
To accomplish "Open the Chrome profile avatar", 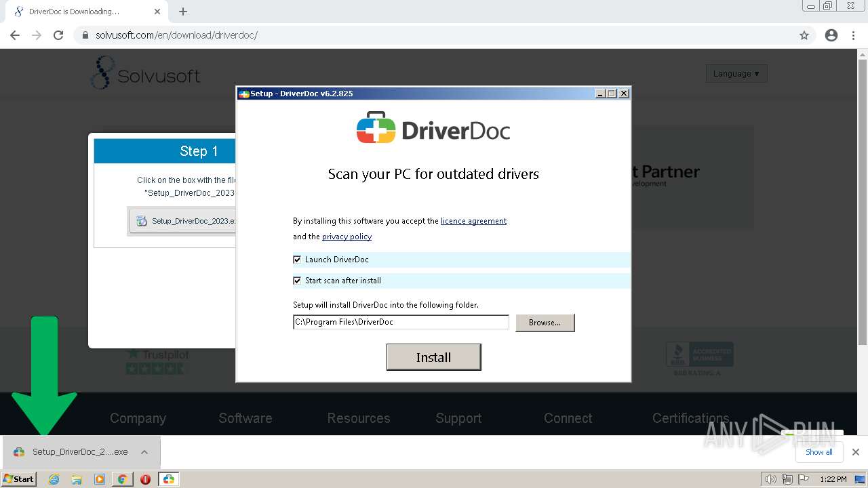I will coord(831,35).
